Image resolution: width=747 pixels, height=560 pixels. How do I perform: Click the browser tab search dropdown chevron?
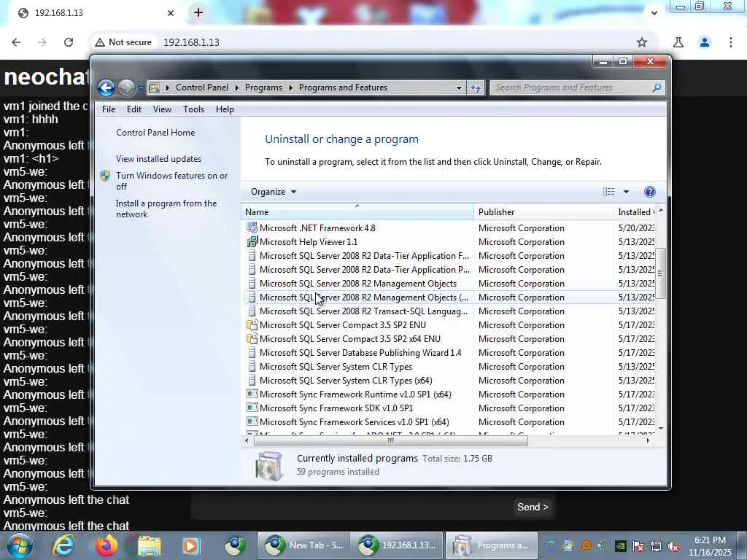coord(654,13)
